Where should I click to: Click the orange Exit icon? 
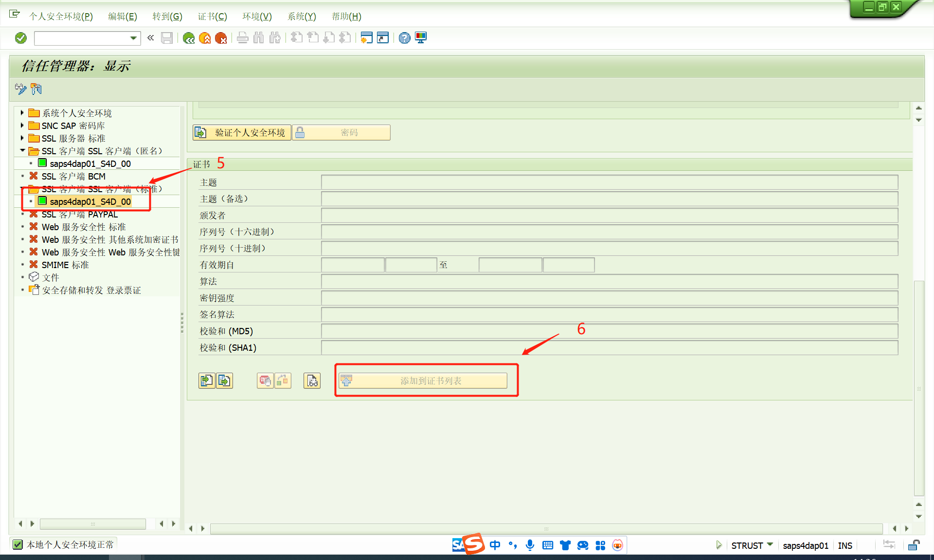[205, 38]
